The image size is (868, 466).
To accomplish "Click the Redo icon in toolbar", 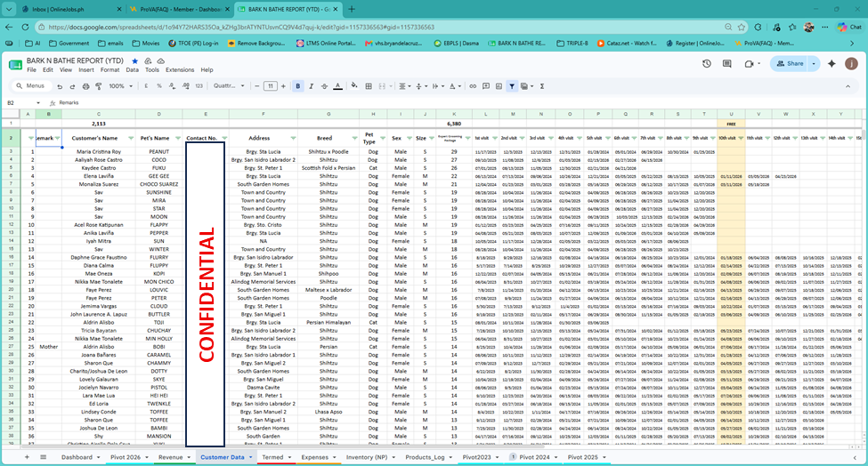I will (72, 86).
